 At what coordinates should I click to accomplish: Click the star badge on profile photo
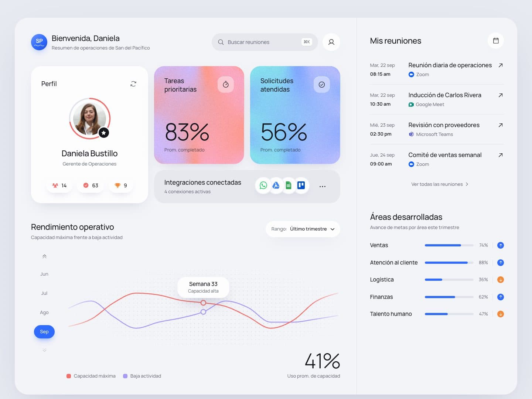[x=104, y=133]
